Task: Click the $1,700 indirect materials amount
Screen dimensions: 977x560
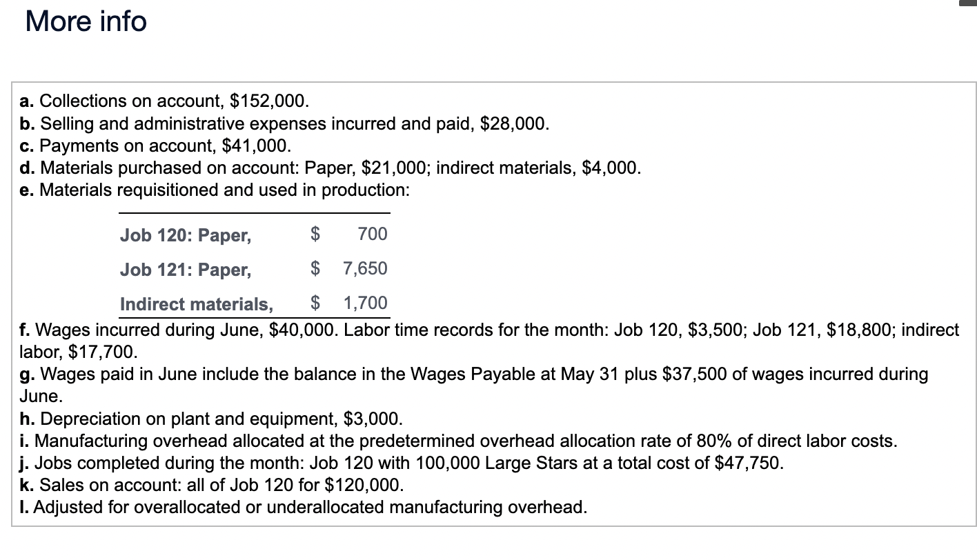Action: 348,303
